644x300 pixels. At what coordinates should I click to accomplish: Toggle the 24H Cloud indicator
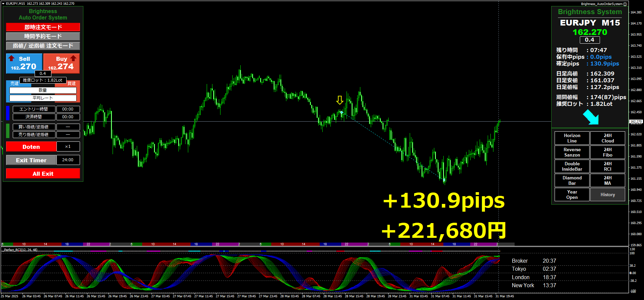(x=608, y=138)
